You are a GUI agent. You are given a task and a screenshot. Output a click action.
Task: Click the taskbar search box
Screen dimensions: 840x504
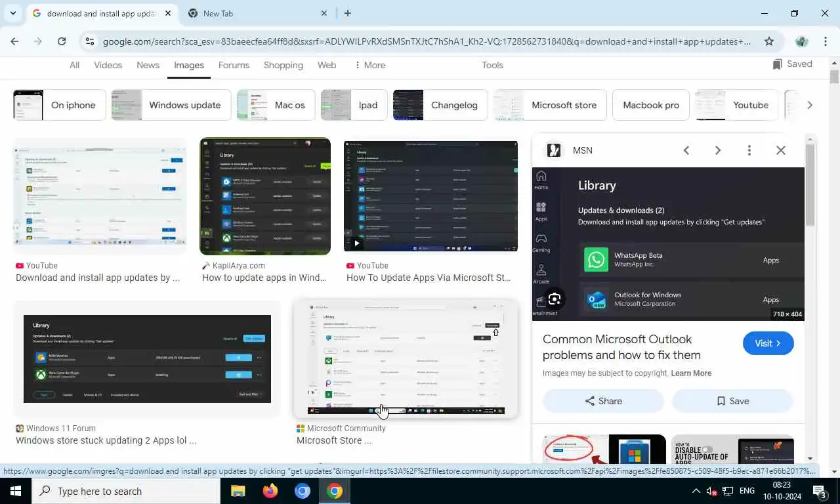pyautogui.click(x=126, y=491)
